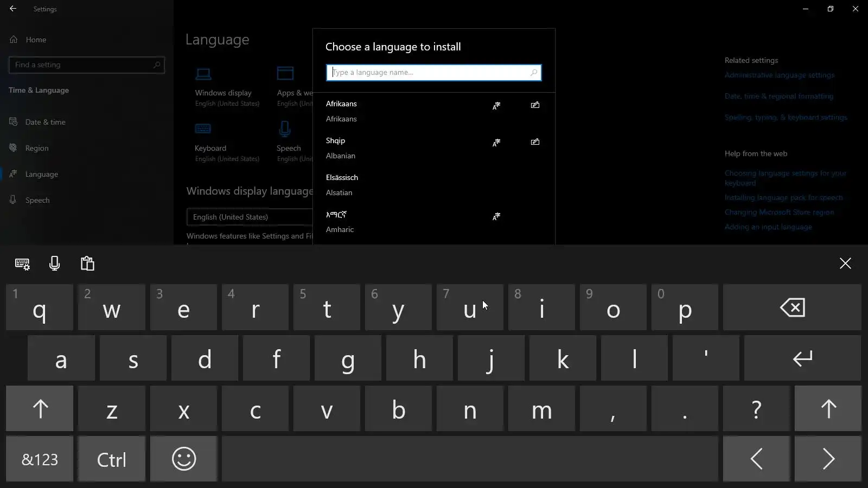The image size is (868, 488).
Task: Click Afrikaans handwriting feature icon
Action: (535, 105)
